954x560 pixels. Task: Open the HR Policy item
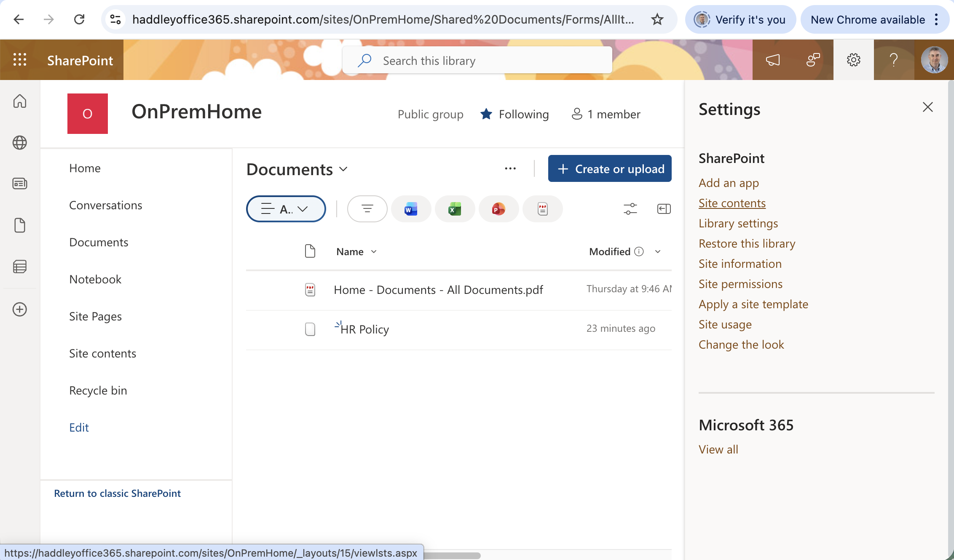364,329
